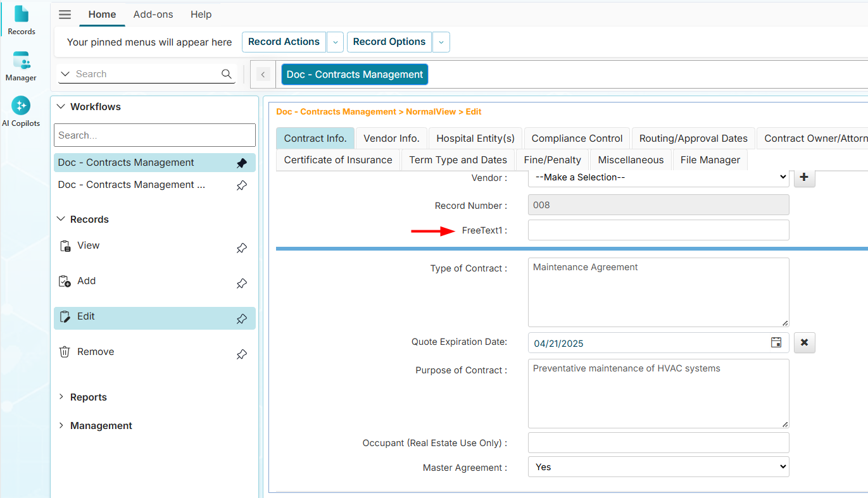Select Add under Records
The image size is (868, 498).
click(x=86, y=281)
